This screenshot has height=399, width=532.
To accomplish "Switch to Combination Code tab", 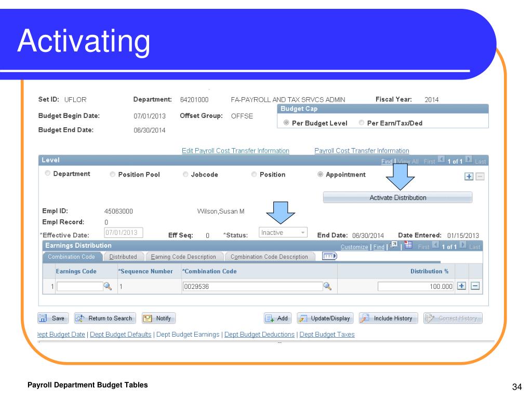I will (x=72, y=257).
